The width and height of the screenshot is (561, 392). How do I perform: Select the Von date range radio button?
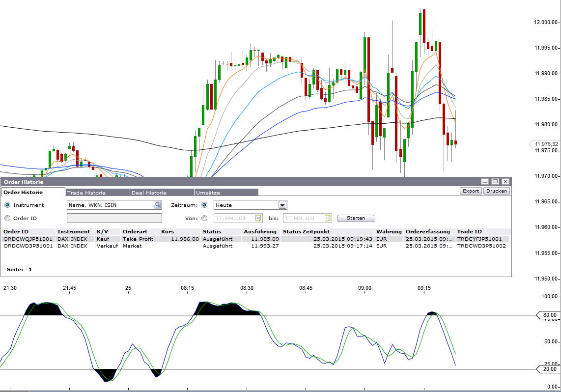click(x=204, y=218)
